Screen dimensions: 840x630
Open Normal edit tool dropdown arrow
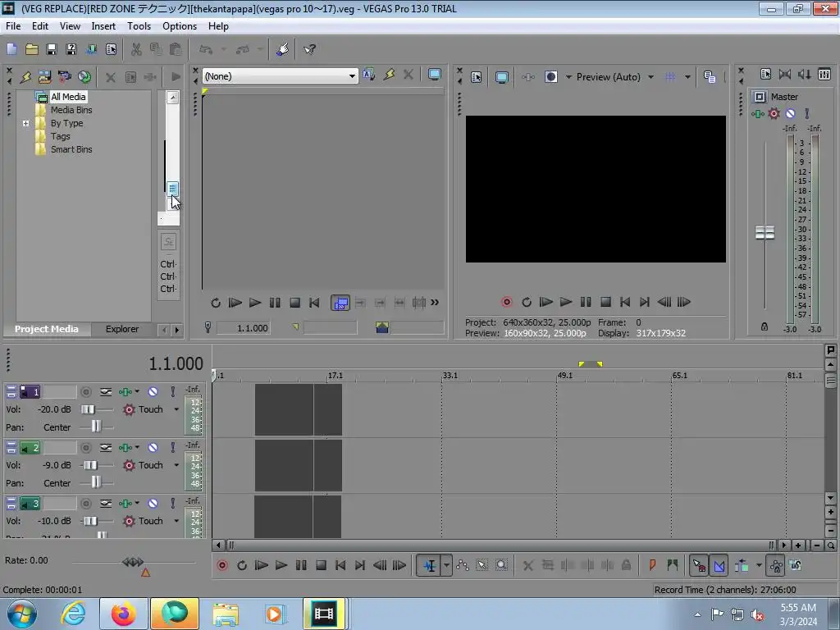pyautogui.click(x=446, y=565)
